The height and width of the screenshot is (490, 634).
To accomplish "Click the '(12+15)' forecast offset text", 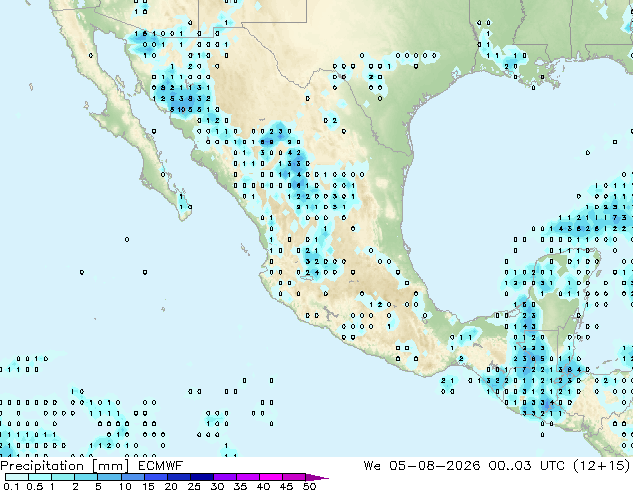I will pyautogui.click(x=602, y=466).
